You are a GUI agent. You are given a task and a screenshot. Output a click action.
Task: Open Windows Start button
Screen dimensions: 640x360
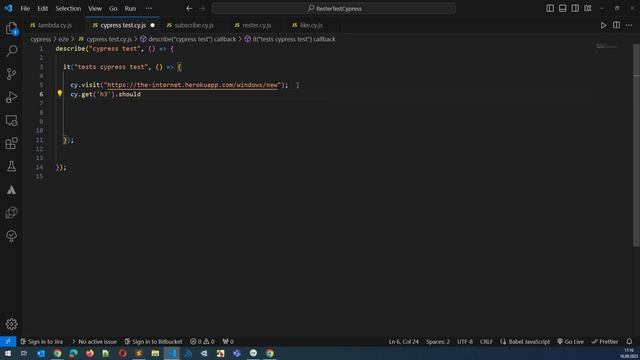(x=8, y=353)
